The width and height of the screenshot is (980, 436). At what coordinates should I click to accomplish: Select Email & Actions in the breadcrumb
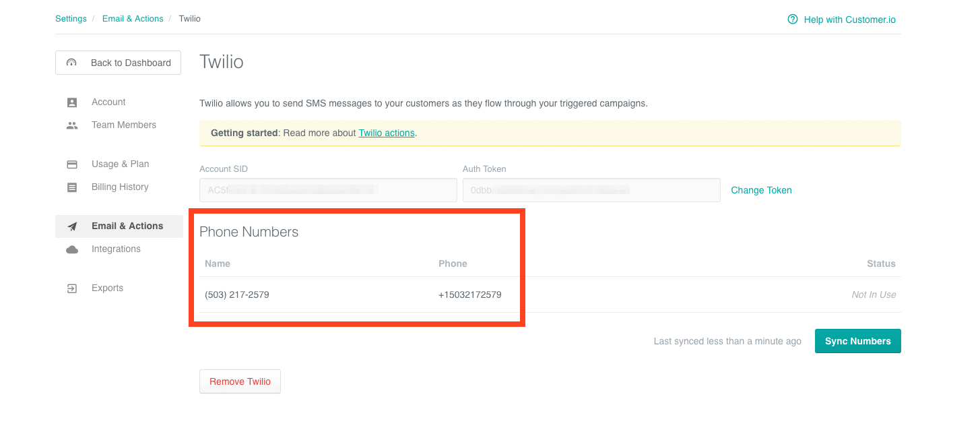tap(133, 18)
